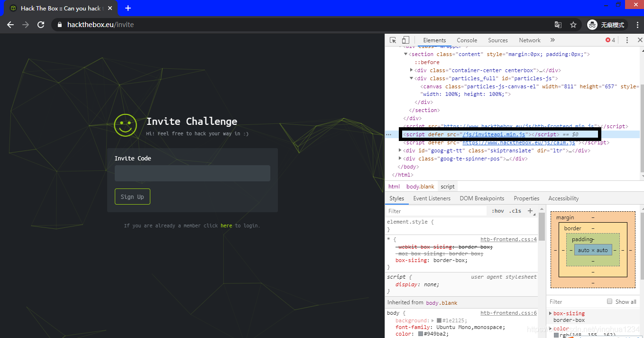Click the address bar URL
The image size is (644, 338).
[x=101, y=25]
